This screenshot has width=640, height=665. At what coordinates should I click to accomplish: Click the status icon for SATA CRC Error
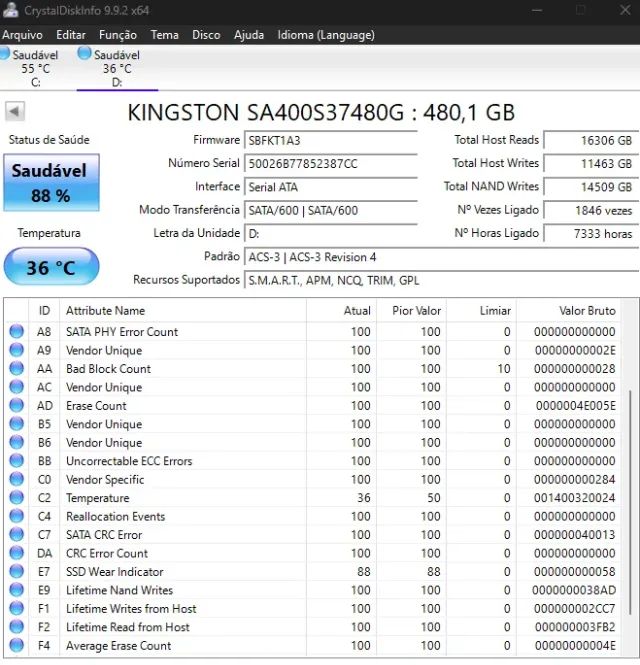pos(17,534)
